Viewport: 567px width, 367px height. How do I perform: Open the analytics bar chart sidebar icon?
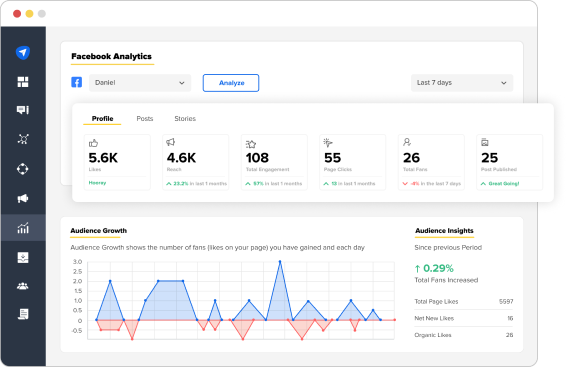(x=23, y=228)
